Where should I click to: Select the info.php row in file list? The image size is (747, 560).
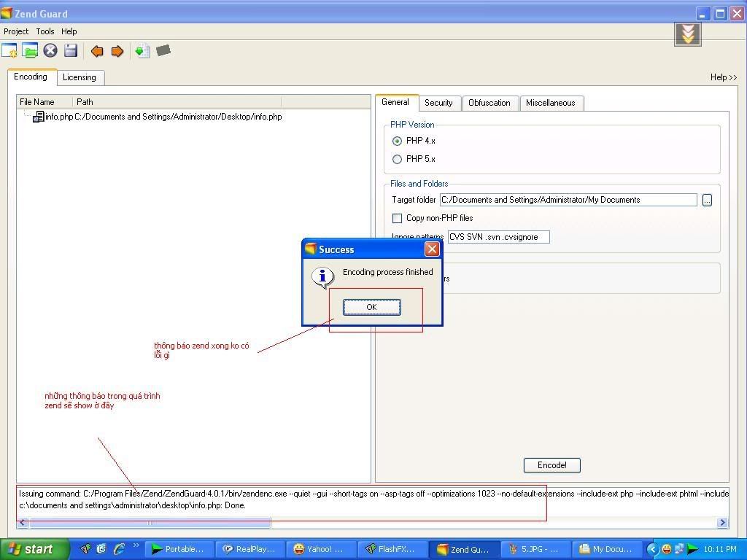[x=158, y=117]
